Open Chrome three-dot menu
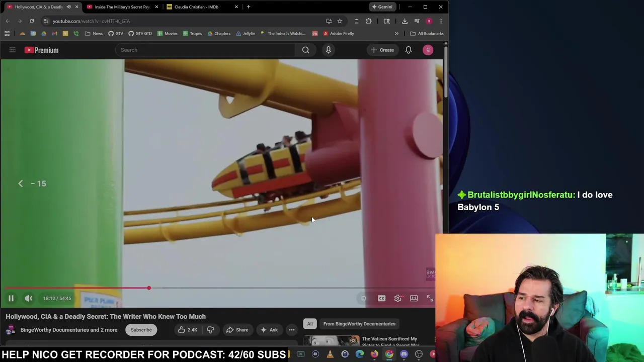 441,21
